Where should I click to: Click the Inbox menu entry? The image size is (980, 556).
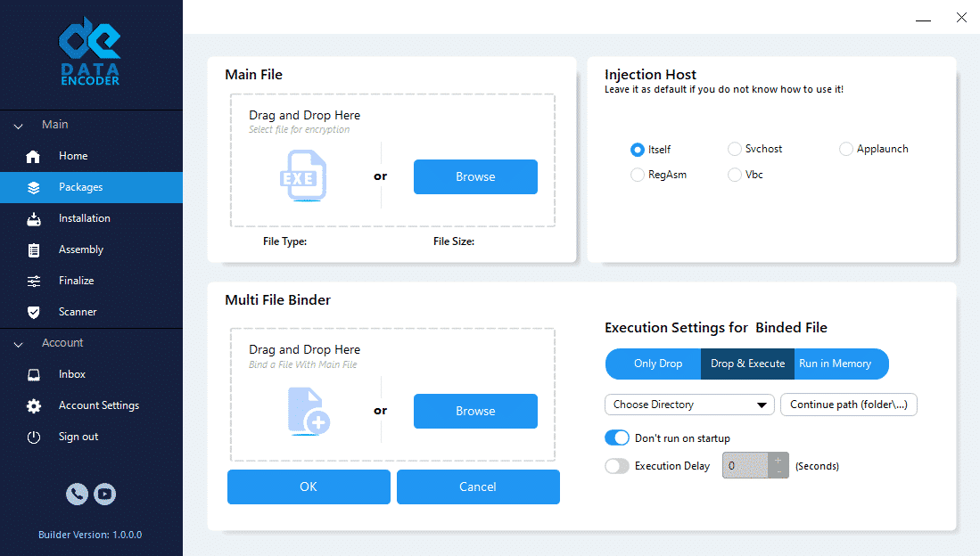coord(91,375)
